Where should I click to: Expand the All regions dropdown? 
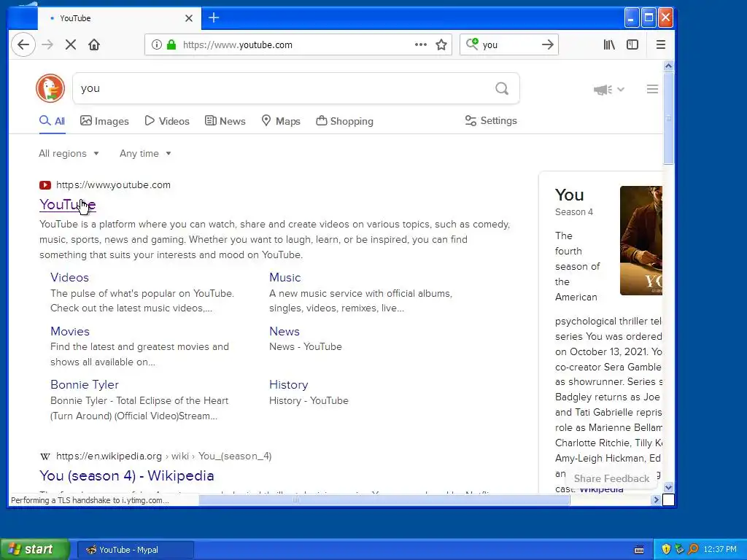(69, 153)
